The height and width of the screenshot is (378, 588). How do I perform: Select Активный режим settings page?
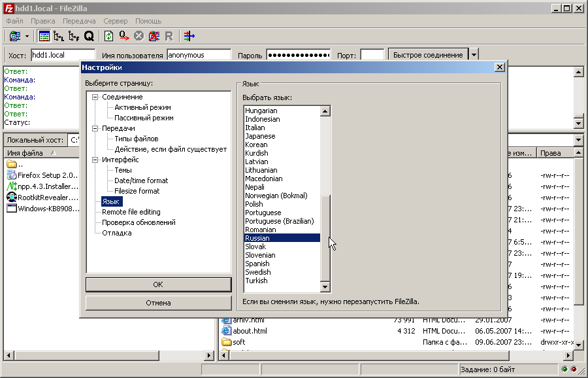pos(142,107)
